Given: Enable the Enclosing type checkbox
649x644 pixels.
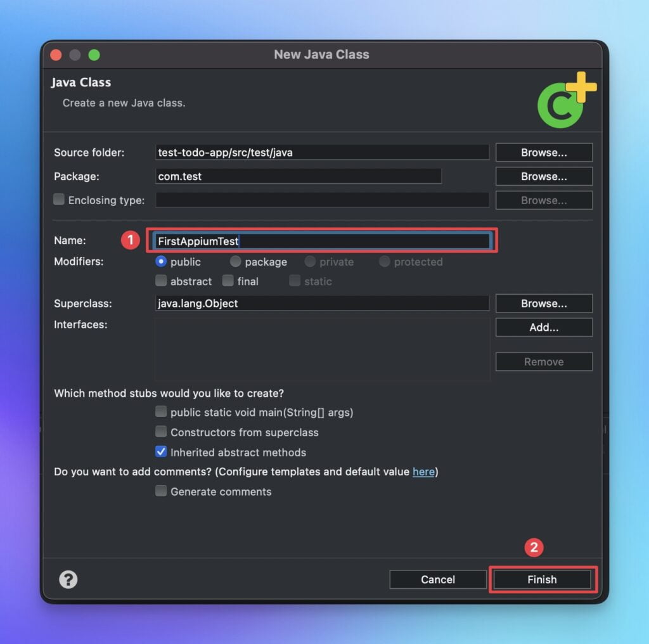Looking at the screenshot, I should (x=59, y=200).
